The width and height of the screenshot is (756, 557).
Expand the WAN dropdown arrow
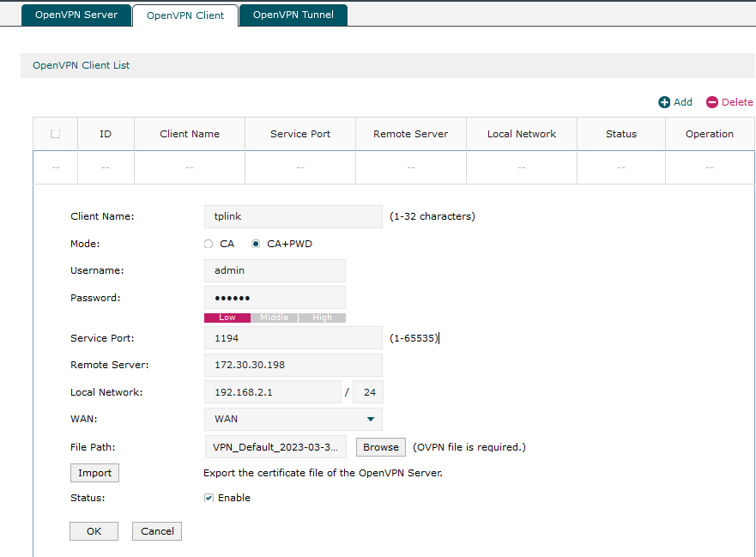point(370,419)
